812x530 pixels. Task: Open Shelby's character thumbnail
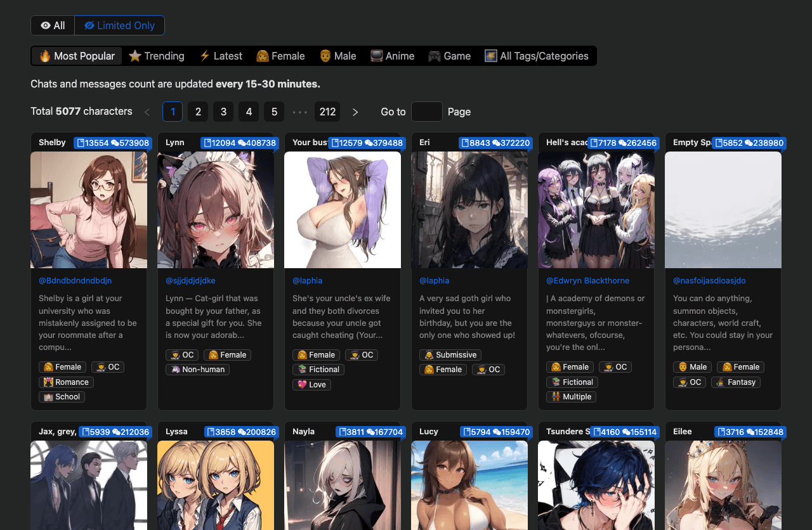(x=89, y=210)
